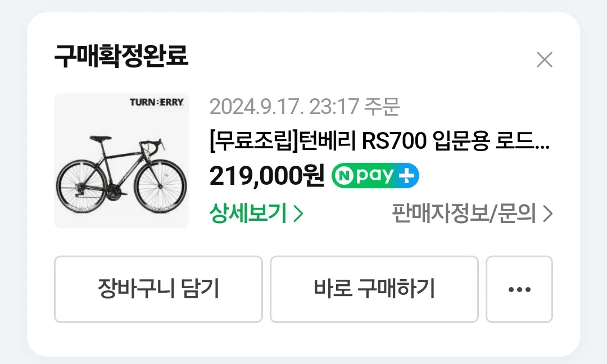
Task: Click the gray chevron beside 판매자정보/문의
Action: [547, 213]
